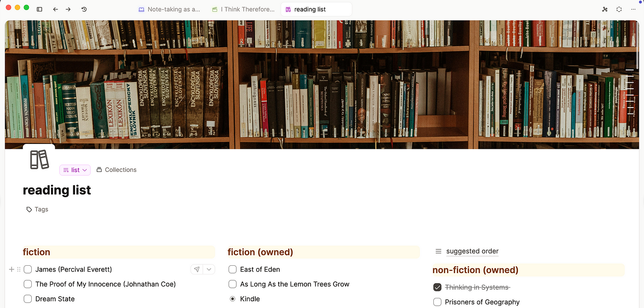Toggle the sidebar panel icon
The image size is (644, 308).
pos(40,9)
